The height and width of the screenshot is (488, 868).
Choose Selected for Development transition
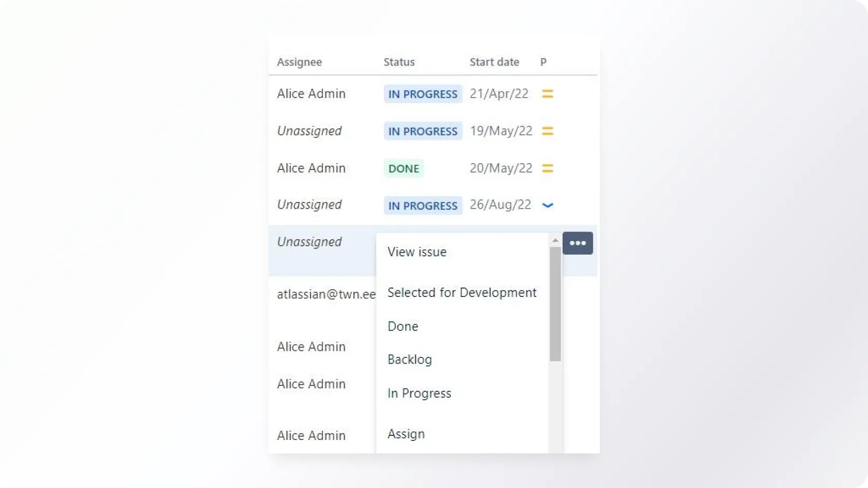coord(462,293)
